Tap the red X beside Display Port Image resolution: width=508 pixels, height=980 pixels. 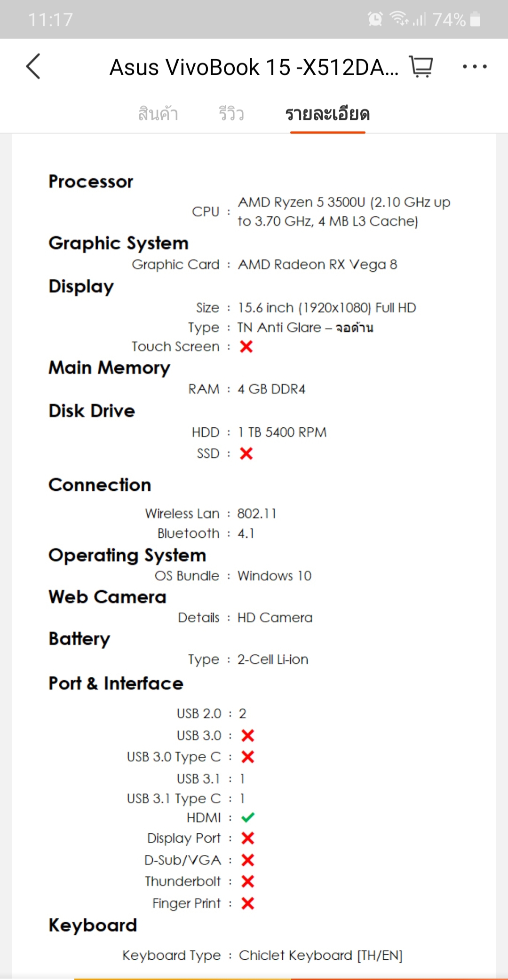247,838
